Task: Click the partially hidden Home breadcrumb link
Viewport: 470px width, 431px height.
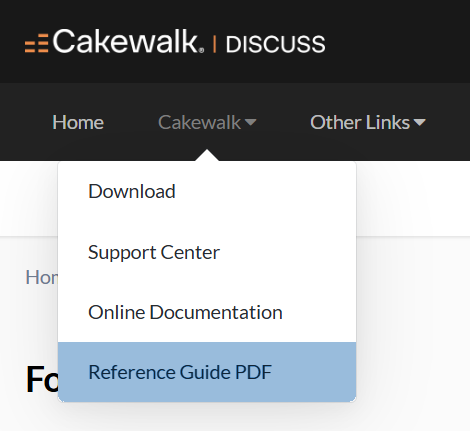Action: point(42,277)
